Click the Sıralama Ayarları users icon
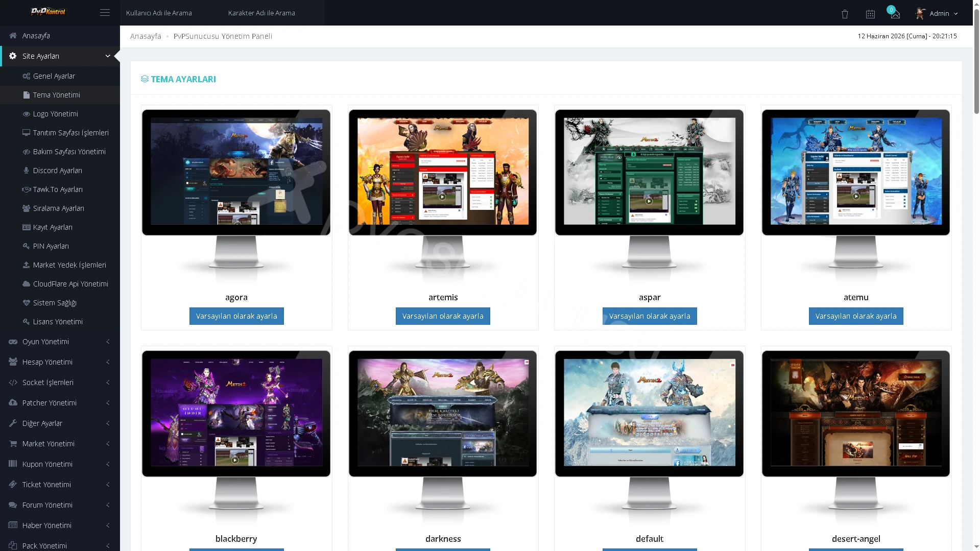The image size is (980, 551). 27,208
